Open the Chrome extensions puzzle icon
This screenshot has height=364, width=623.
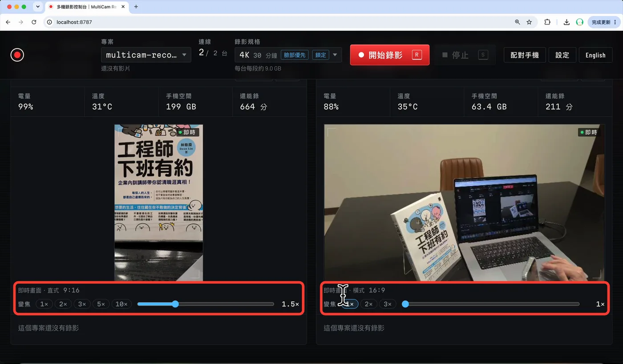[x=547, y=22]
